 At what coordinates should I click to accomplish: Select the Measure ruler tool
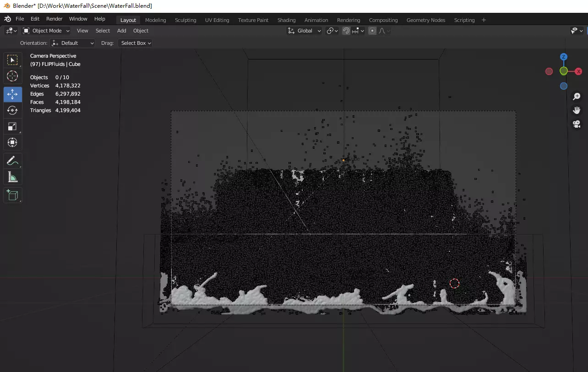tap(12, 177)
